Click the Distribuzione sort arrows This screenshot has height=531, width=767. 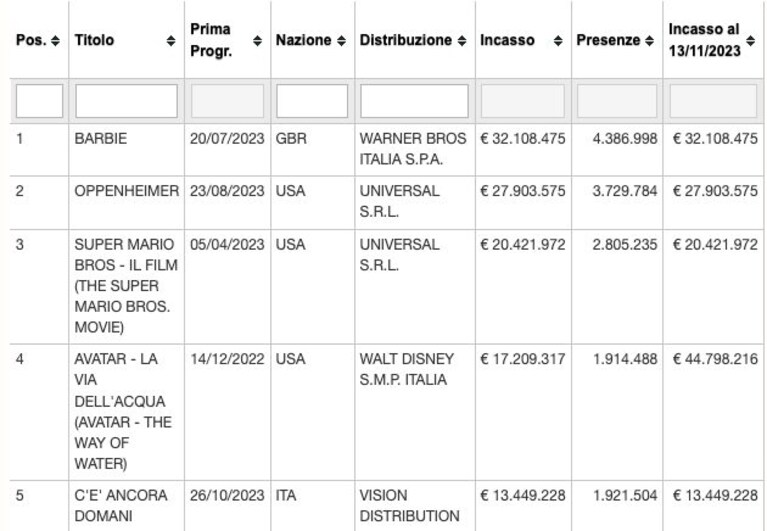(462, 41)
